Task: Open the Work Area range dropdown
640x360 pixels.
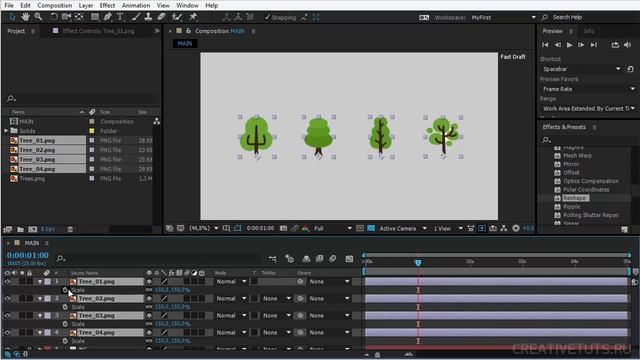Action: 588,109
